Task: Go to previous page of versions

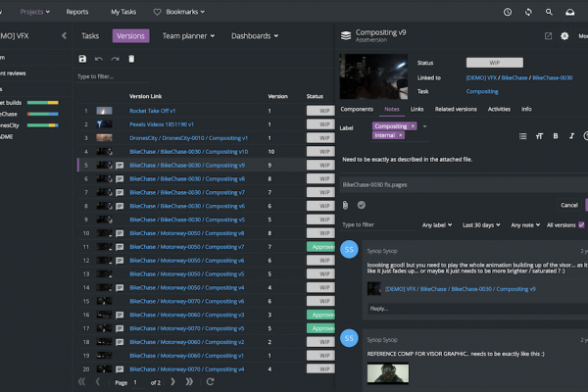Action: tap(98, 382)
